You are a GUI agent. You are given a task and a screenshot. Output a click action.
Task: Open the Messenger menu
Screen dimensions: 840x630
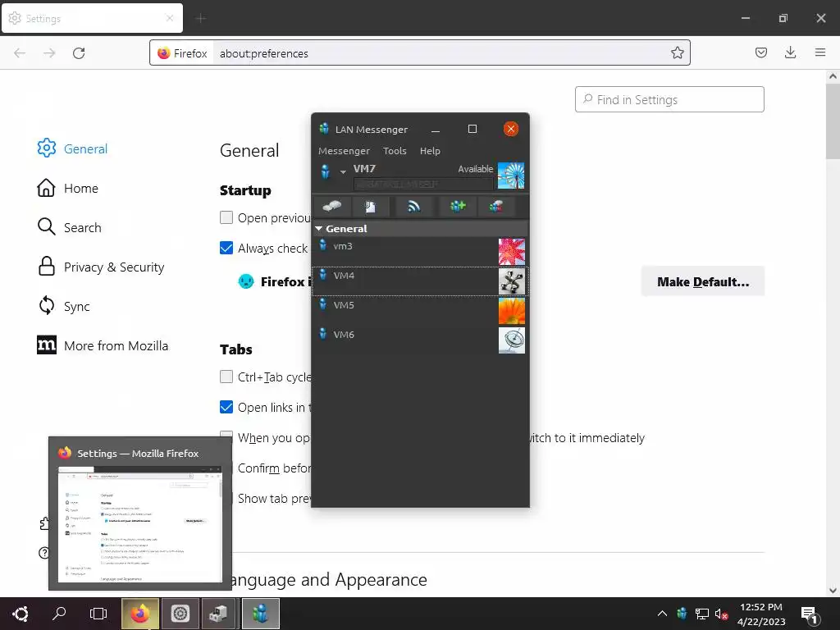344,151
